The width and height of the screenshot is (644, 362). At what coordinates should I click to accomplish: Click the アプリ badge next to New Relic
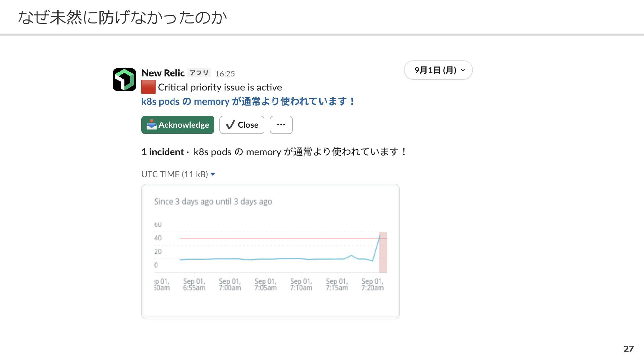point(199,73)
